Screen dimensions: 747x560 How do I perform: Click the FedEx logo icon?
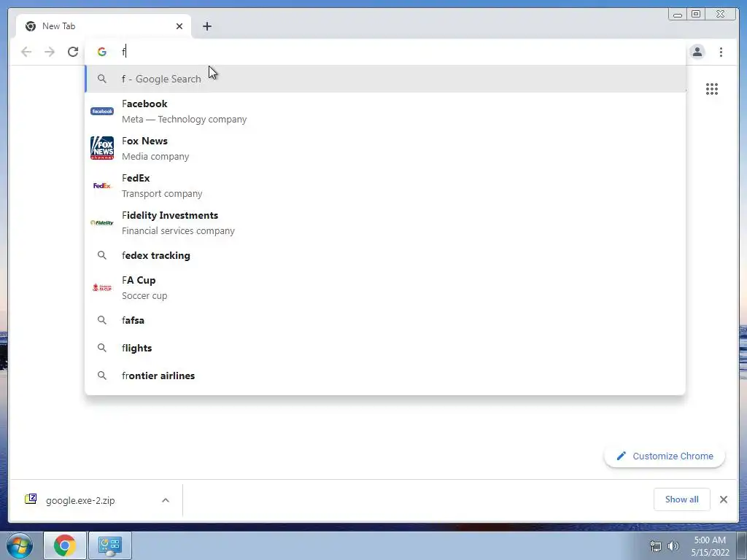click(102, 186)
